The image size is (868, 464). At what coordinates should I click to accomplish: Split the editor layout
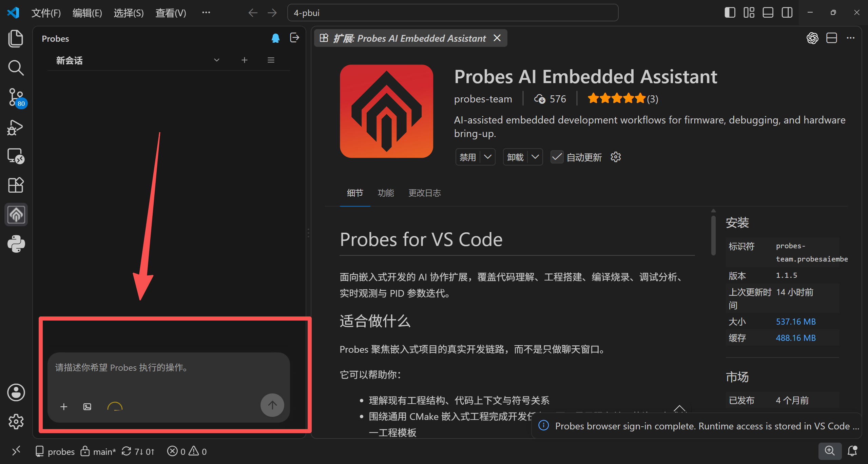click(831, 38)
